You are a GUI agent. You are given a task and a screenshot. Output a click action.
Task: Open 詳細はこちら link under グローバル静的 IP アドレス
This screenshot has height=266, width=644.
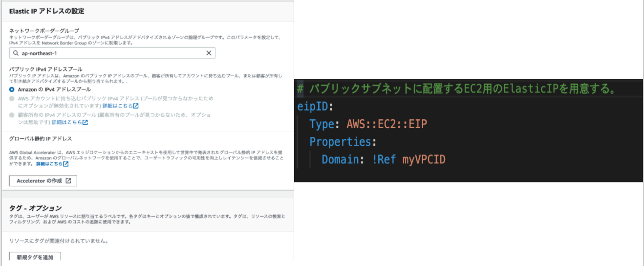(52, 164)
